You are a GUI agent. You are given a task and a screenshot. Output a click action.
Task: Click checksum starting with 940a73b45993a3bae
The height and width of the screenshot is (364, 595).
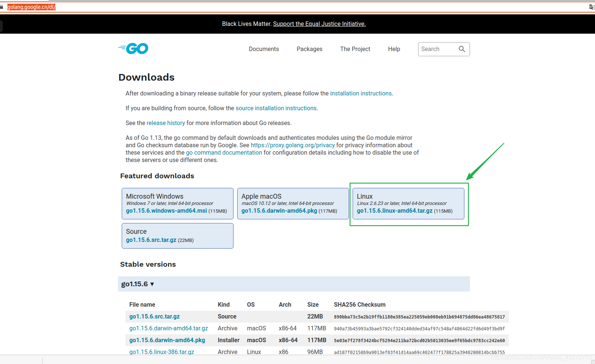(x=419, y=328)
